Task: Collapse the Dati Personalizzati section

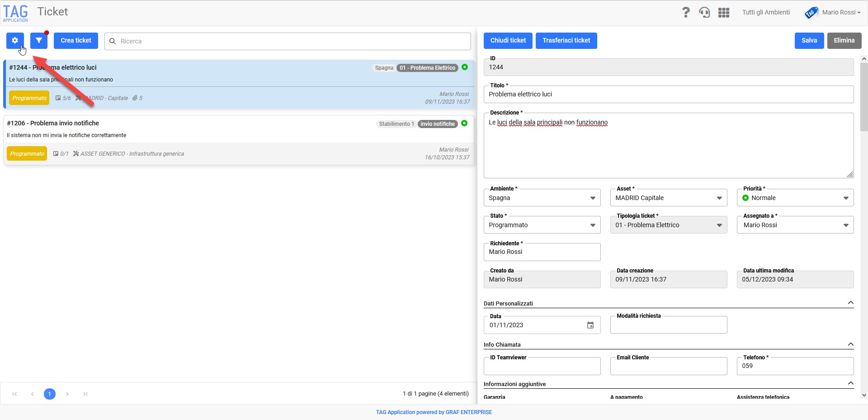Action: [850, 303]
